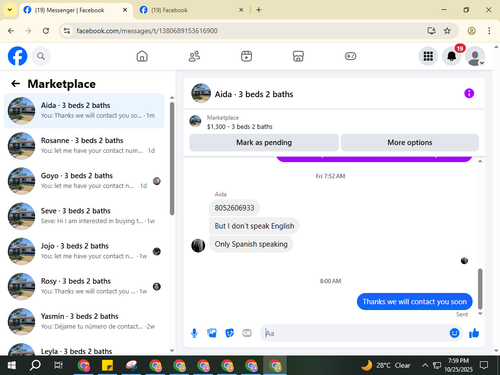Click chat list scrollbar thumb
Image resolution: width=500 pixels, height=375 pixels.
point(172,159)
